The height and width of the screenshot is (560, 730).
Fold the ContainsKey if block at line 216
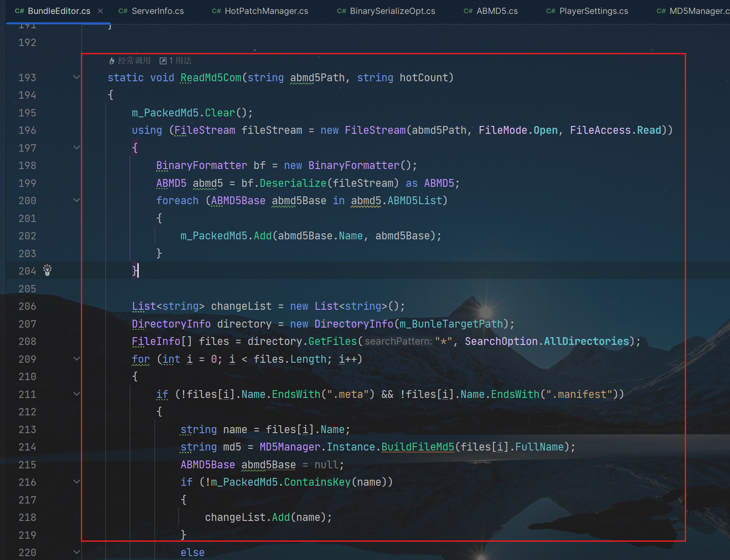tap(77, 482)
